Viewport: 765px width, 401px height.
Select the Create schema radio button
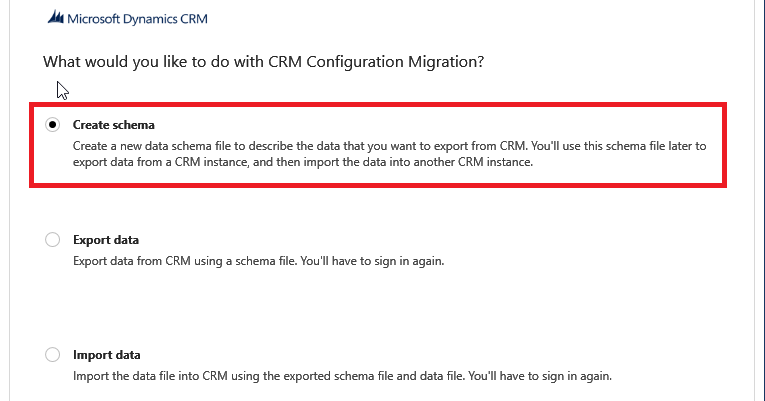pos(52,125)
